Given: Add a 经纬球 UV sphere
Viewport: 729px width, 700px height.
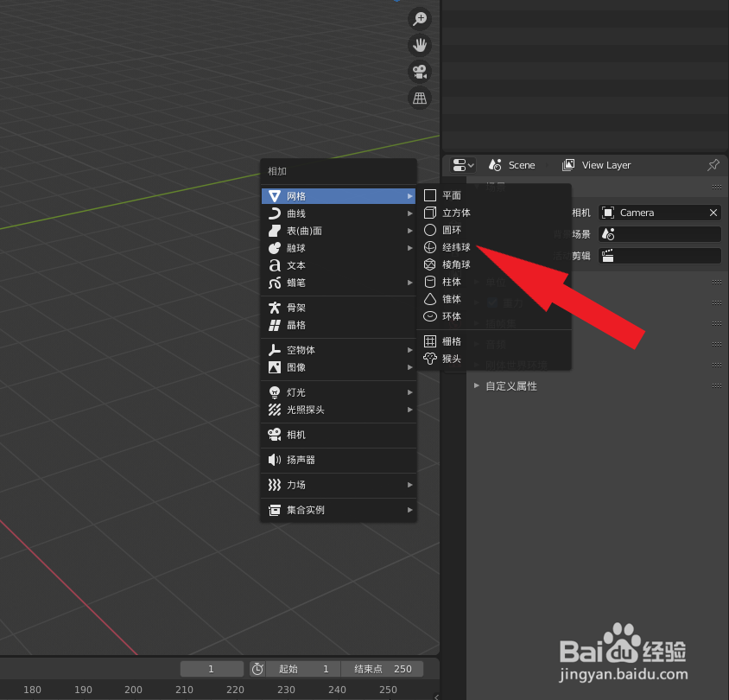Looking at the screenshot, I should coord(494,247).
